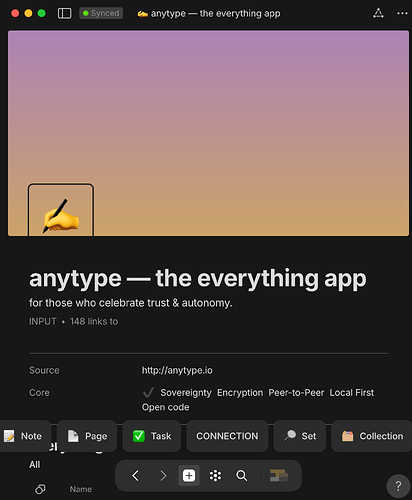Open the All view dropdown
The image size is (412, 500).
35,464
